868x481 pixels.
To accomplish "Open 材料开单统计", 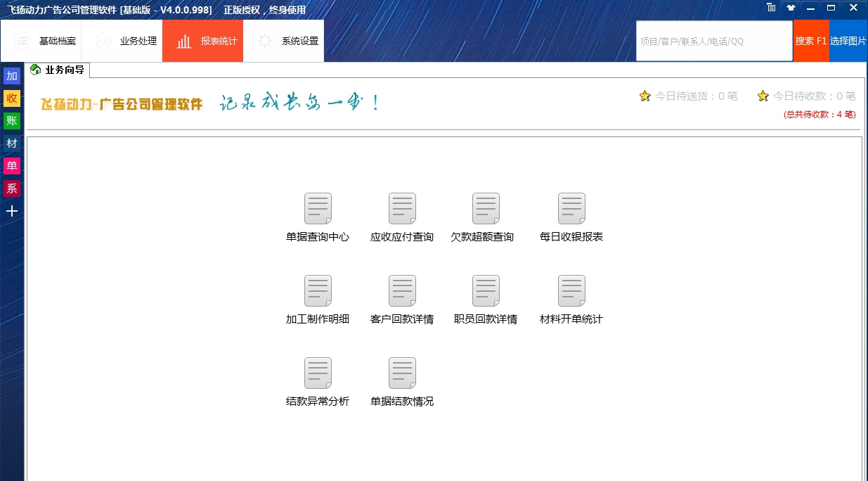I will pos(571,298).
